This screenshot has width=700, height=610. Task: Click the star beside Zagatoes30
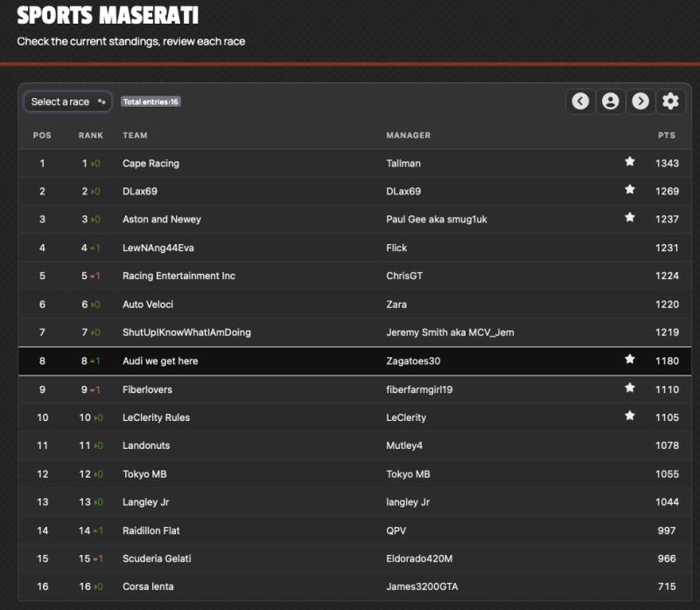[x=630, y=359]
